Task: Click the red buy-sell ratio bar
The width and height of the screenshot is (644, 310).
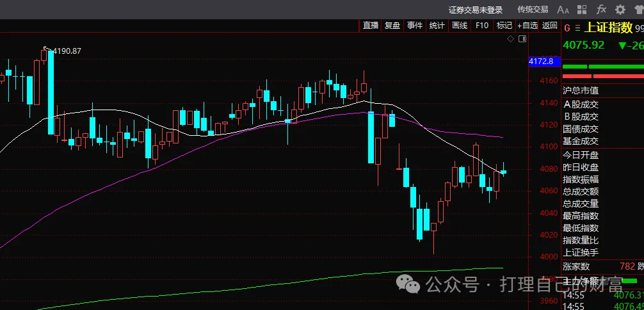Action: 603,76
